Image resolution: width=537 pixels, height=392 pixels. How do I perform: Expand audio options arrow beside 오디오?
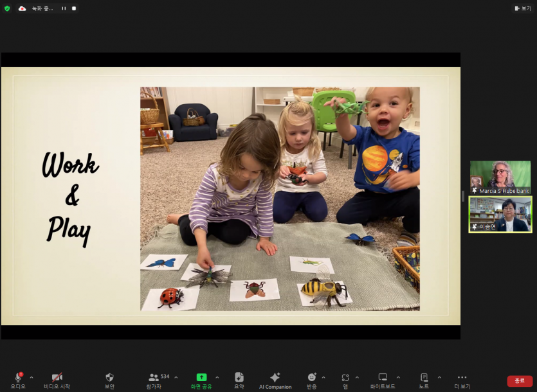click(32, 377)
